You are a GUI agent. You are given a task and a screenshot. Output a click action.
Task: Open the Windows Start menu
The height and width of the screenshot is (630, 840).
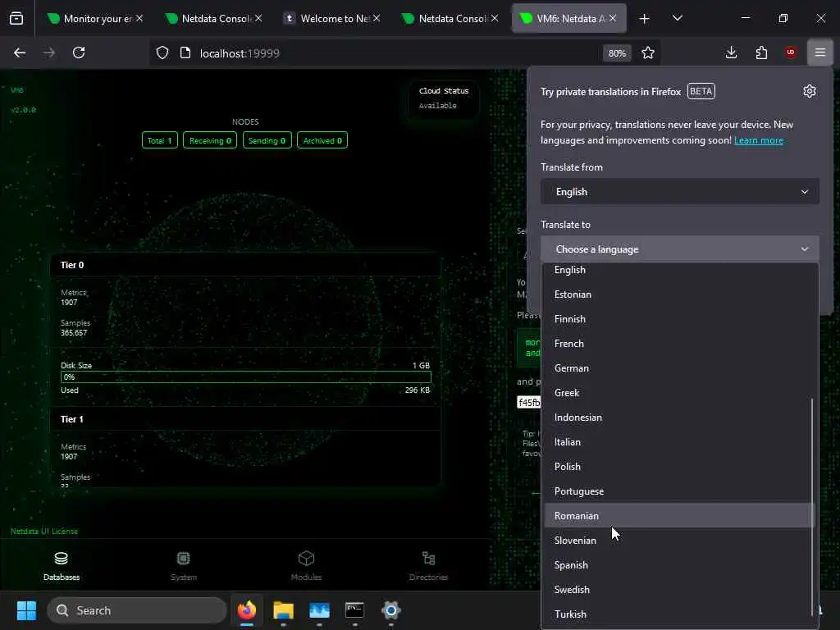pos(26,610)
